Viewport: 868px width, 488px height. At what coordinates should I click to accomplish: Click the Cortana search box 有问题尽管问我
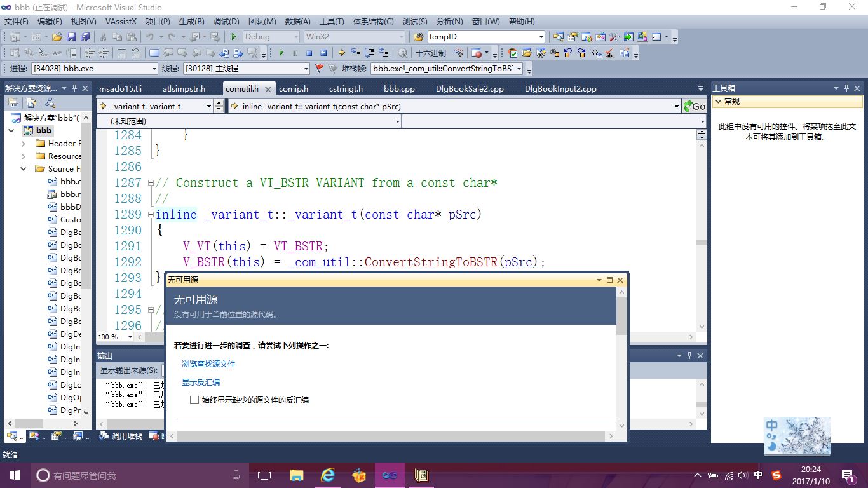(139, 475)
